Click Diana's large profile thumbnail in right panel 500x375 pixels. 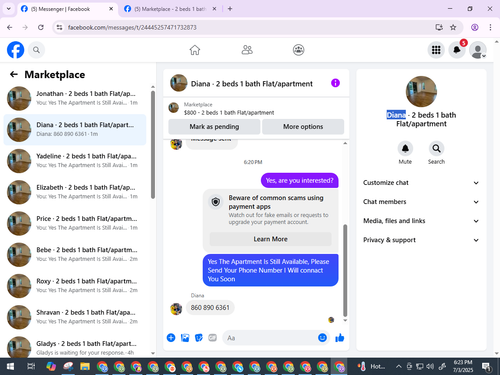pyautogui.click(x=421, y=92)
